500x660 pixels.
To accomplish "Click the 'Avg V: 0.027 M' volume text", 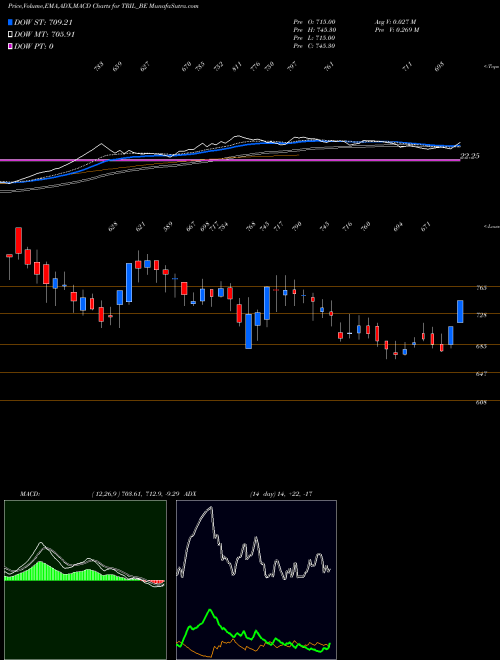I will click(x=395, y=22).
